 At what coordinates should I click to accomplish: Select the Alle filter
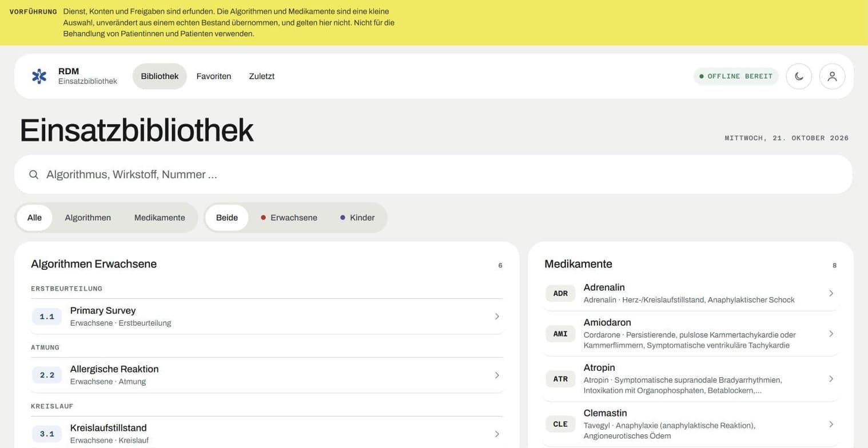tap(34, 218)
